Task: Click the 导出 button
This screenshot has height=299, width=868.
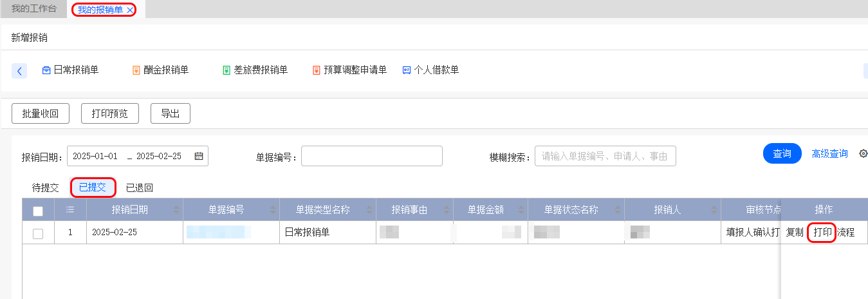Action: [170, 113]
